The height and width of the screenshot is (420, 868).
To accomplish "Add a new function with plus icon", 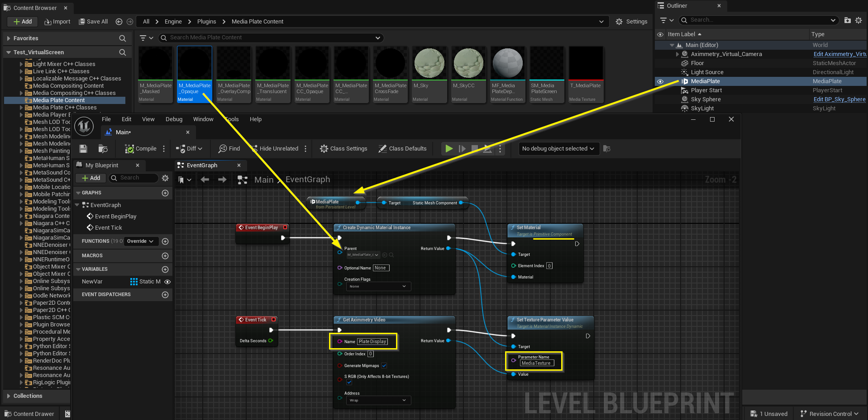I will 165,241.
